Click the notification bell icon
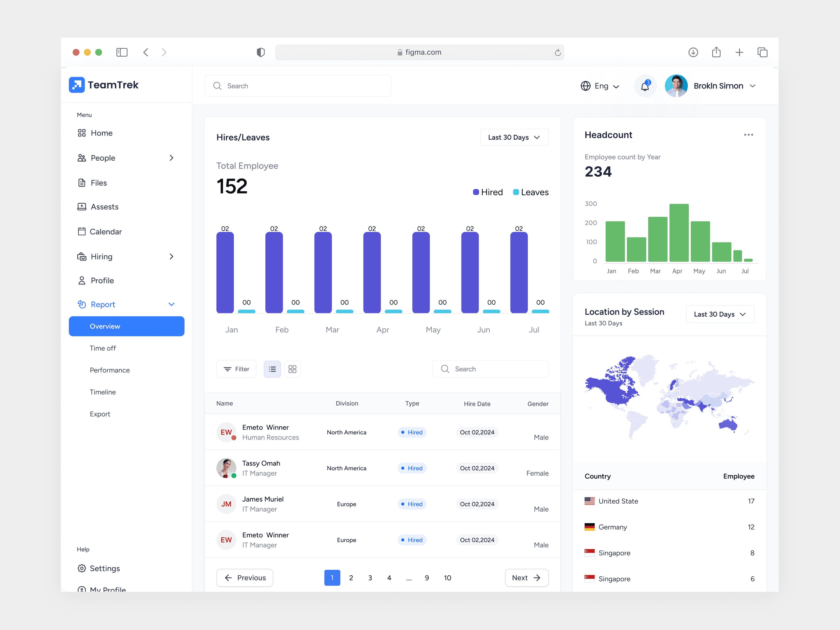The image size is (840, 630). pyautogui.click(x=645, y=86)
